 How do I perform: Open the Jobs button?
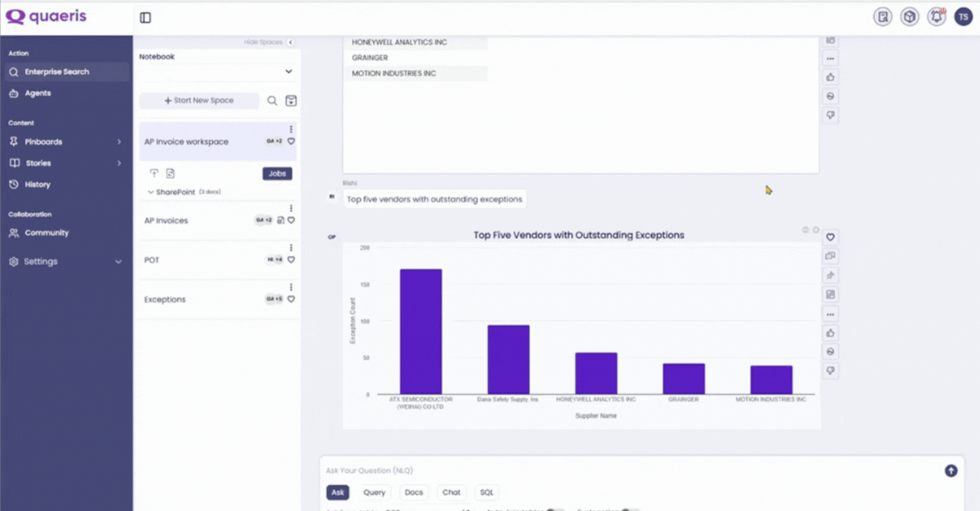point(277,173)
